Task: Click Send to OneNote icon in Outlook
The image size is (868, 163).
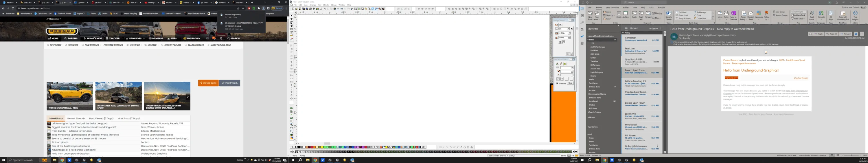Action: (x=733, y=14)
